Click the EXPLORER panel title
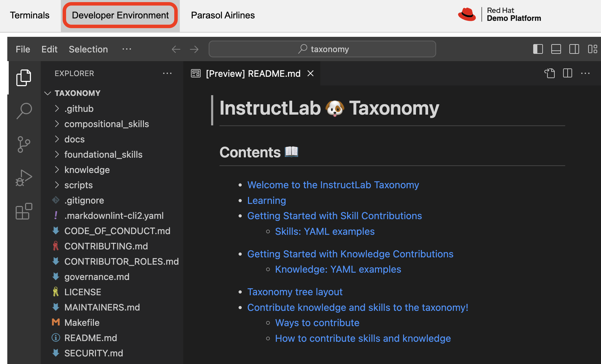601x364 pixels. (x=74, y=73)
